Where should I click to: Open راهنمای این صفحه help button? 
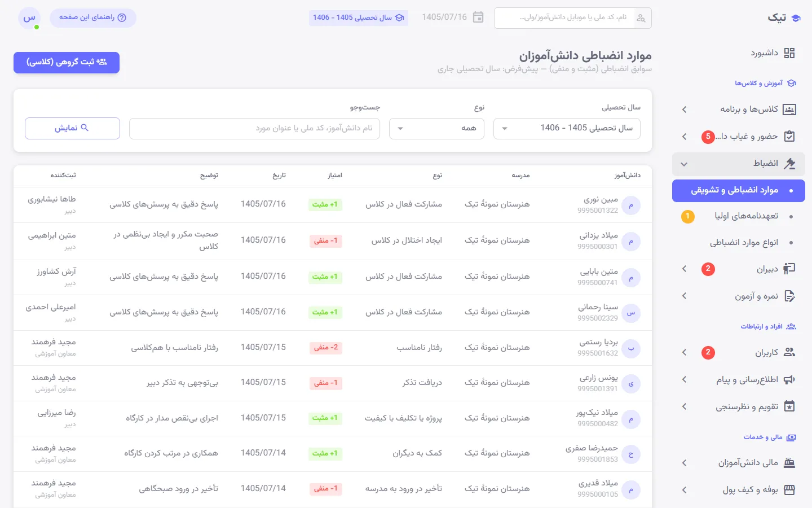pyautogui.click(x=93, y=18)
